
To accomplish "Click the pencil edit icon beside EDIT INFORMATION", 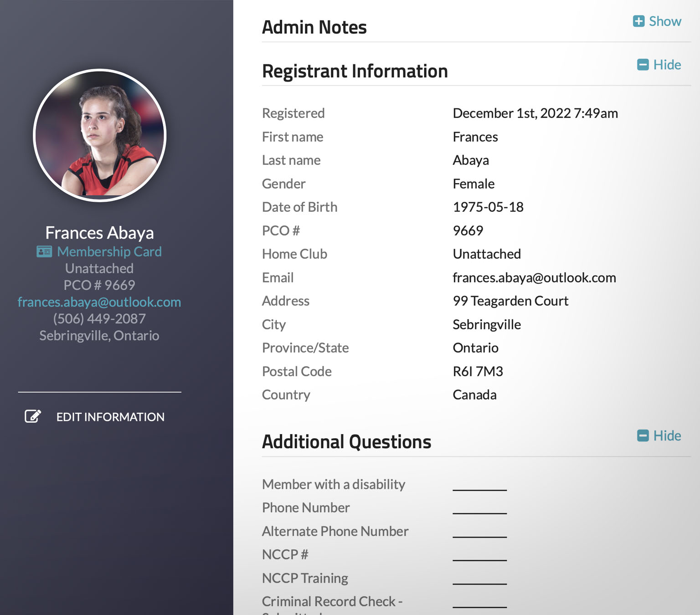I will coord(32,416).
